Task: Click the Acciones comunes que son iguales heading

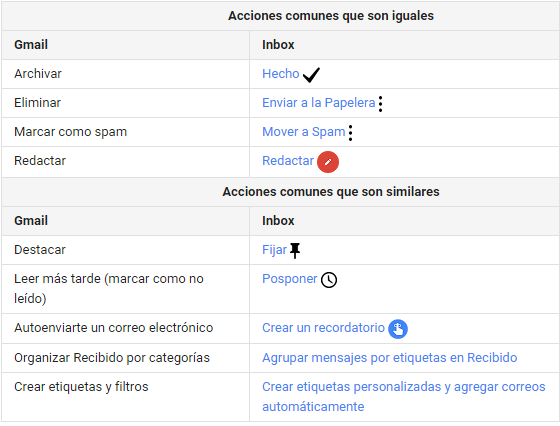Action: [331, 16]
